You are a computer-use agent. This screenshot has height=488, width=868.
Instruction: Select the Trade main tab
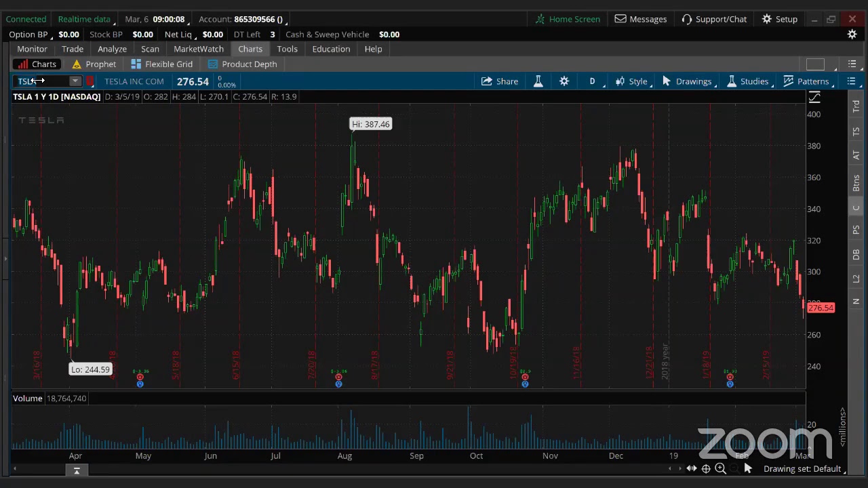[73, 49]
